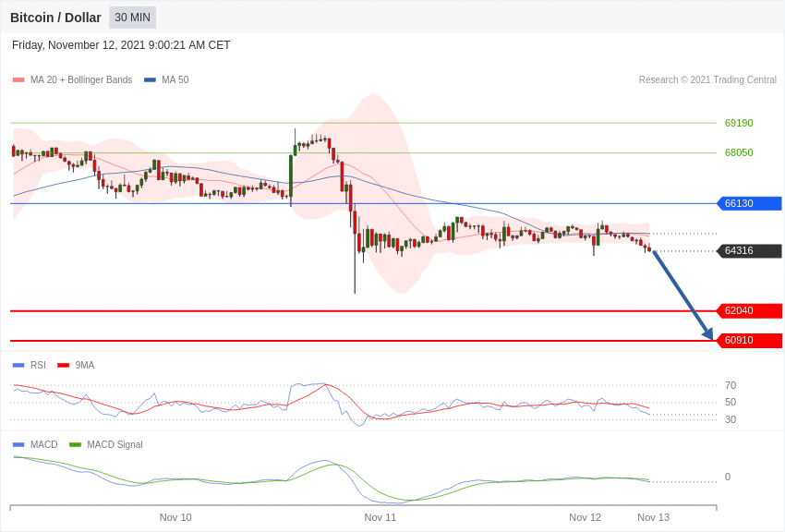785x532 pixels.
Task: Click the 30 MIN timeframe badge
Action: pyautogui.click(x=133, y=18)
